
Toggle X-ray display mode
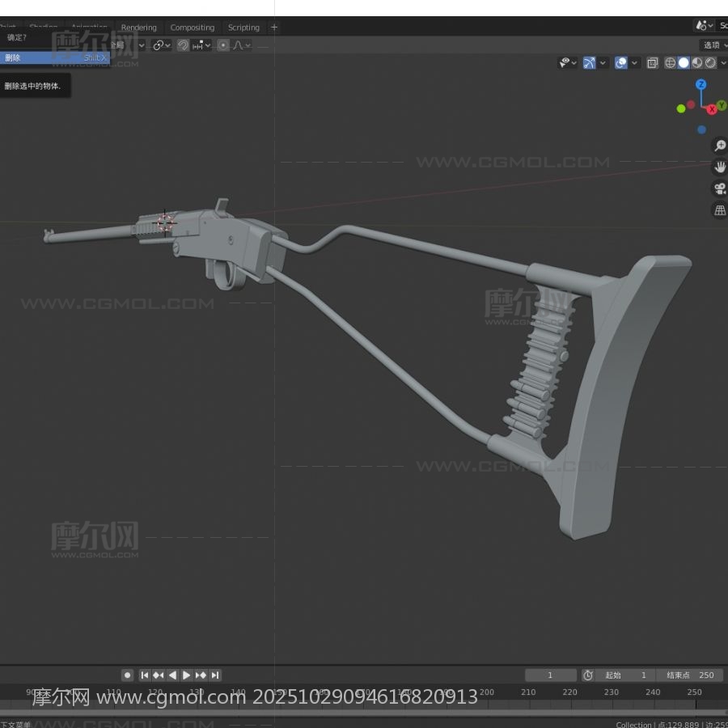click(x=652, y=63)
